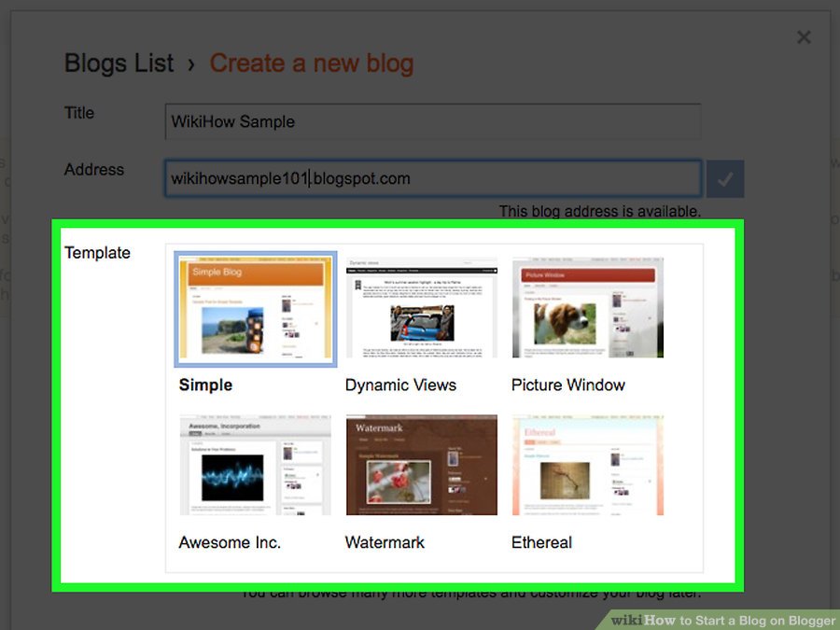Click the 'This blog address is available.' message
840x630 pixels.
point(600,211)
